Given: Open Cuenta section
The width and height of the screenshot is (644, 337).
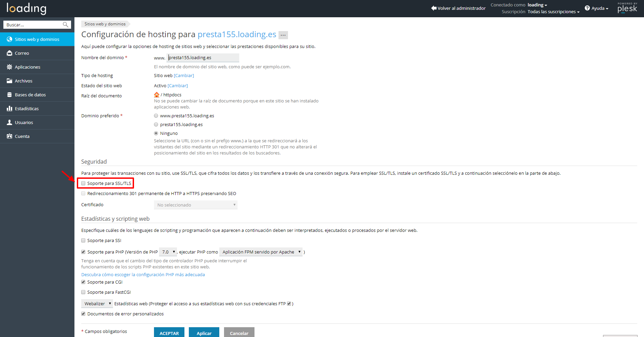Looking at the screenshot, I should 37,136.
